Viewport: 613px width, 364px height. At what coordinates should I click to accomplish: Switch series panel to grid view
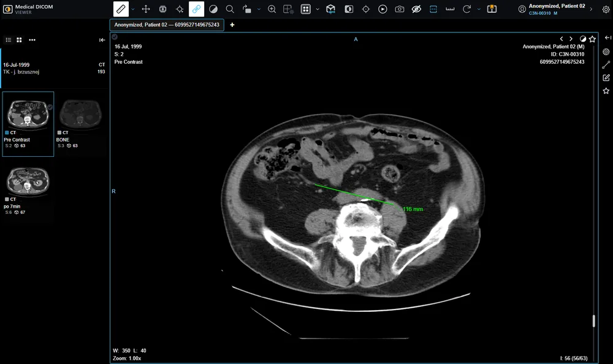19,40
